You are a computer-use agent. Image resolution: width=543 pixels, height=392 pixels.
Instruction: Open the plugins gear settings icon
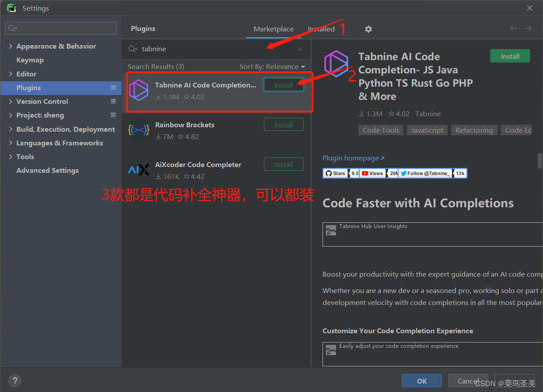click(x=368, y=29)
